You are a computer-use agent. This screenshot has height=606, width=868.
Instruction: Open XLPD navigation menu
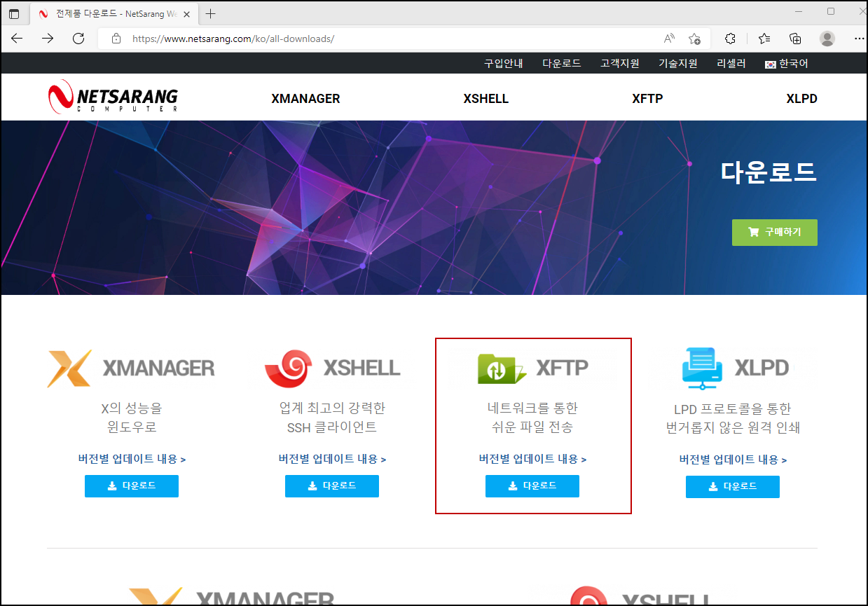tap(802, 99)
